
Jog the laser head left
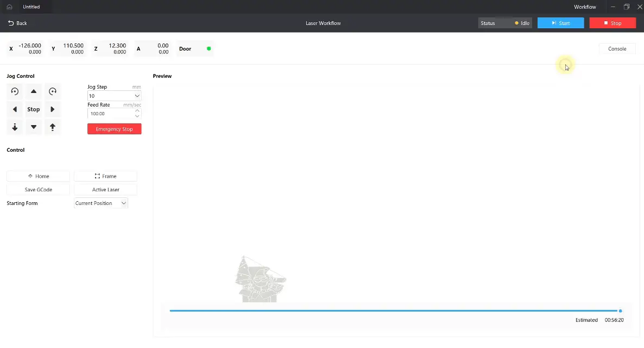pyautogui.click(x=15, y=109)
